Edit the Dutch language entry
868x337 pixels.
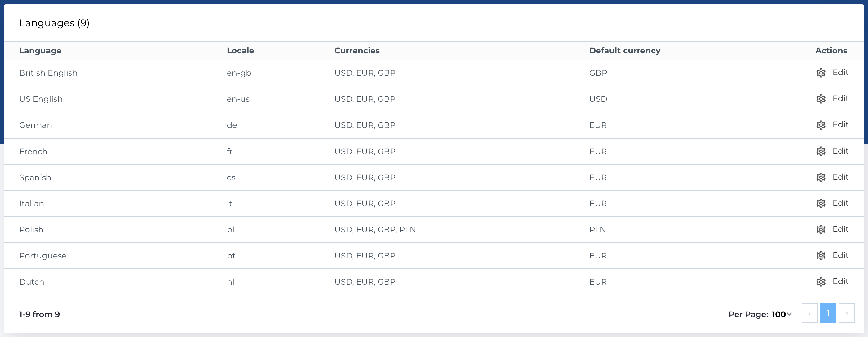click(840, 281)
